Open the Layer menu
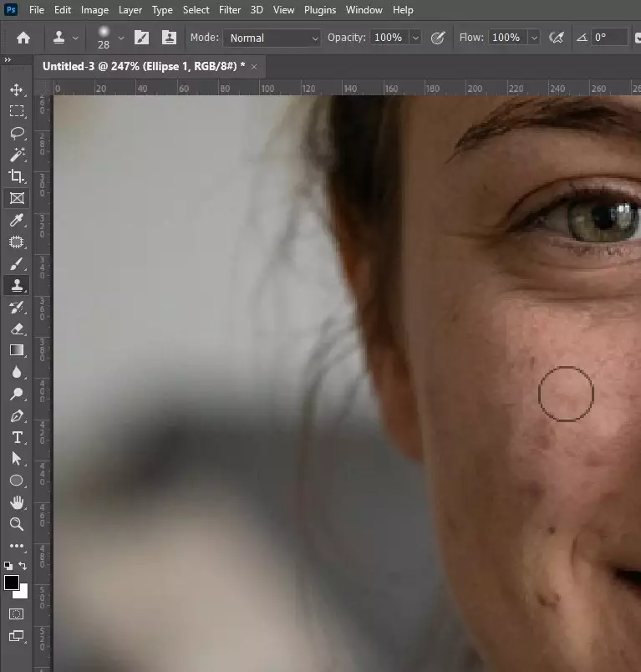This screenshot has height=672, width=641. coord(130,10)
